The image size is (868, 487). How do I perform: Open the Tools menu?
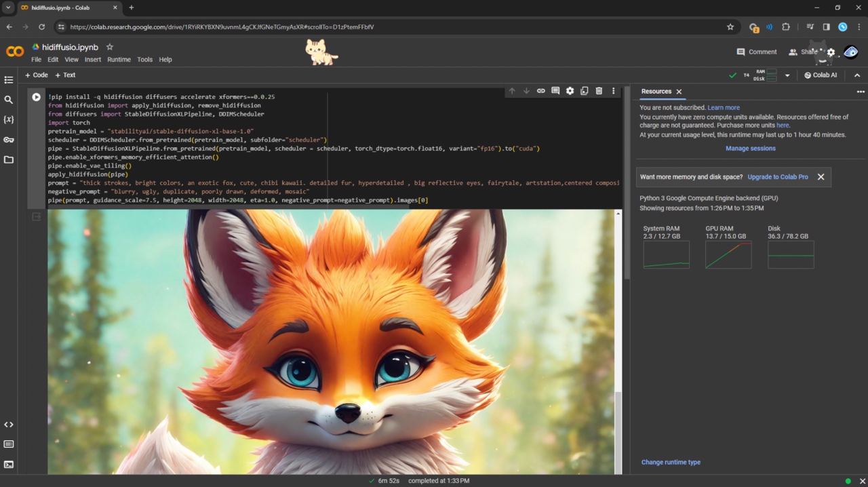pos(144,60)
